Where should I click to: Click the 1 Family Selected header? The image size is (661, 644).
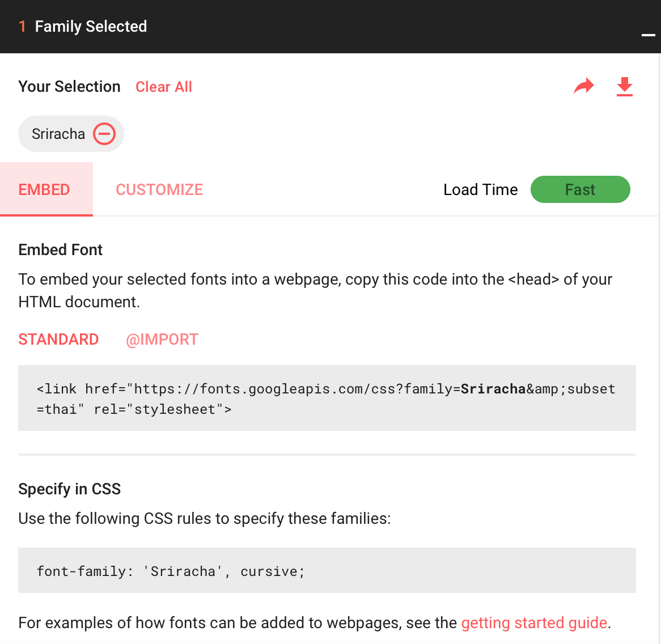pyautogui.click(x=83, y=27)
